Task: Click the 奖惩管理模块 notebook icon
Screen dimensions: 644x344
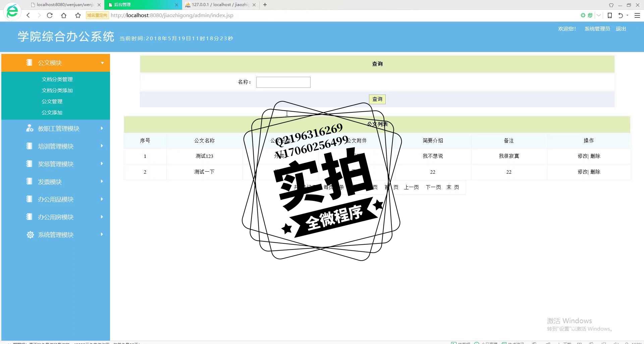Action: [x=30, y=164]
